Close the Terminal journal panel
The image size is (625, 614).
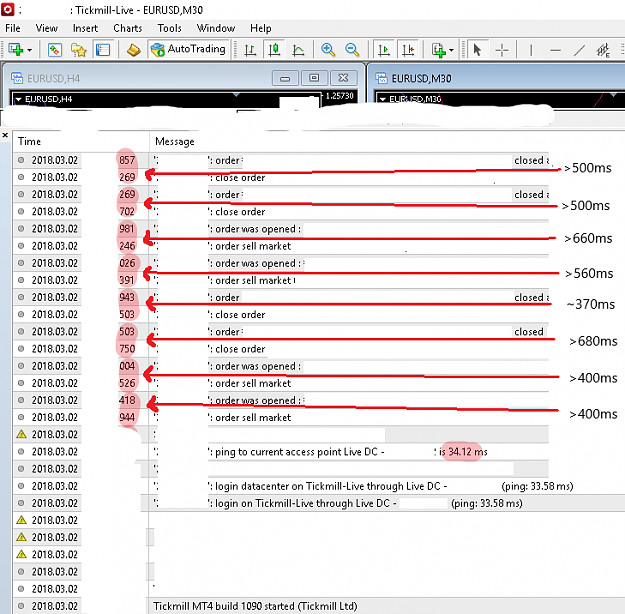click(5, 135)
